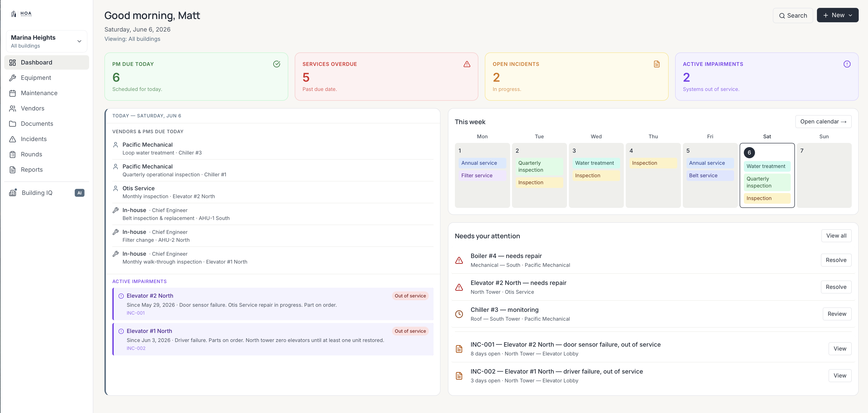Click the document icon on Open Incidents card
The image size is (868, 413).
tap(657, 64)
